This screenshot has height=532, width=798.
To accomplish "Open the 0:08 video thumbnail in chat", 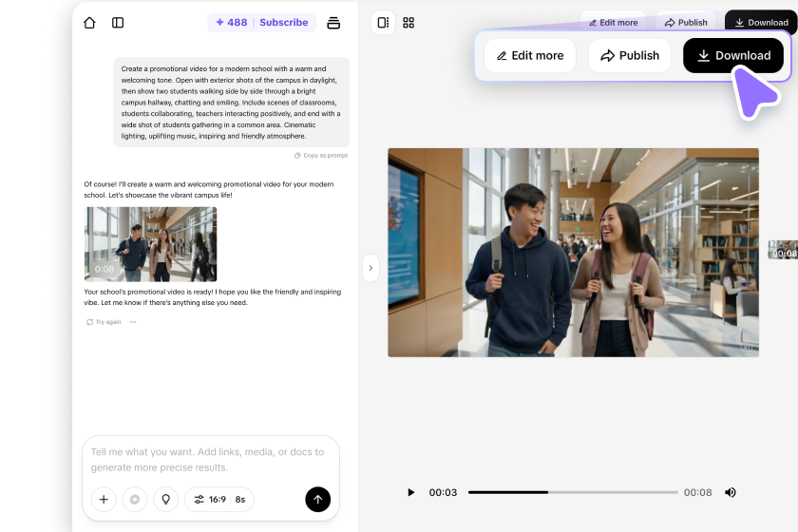I will point(151,244).
